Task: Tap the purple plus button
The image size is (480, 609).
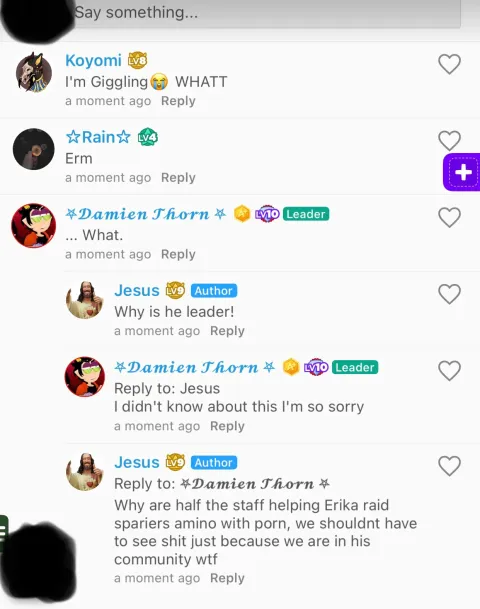Action: click(462, 172)
